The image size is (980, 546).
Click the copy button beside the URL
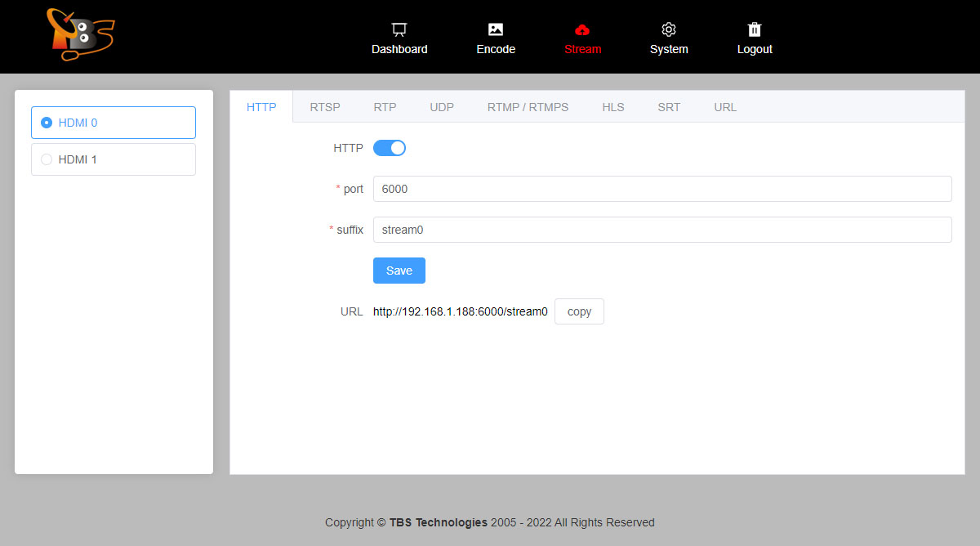pyautogui.click(x=579, y=311)
